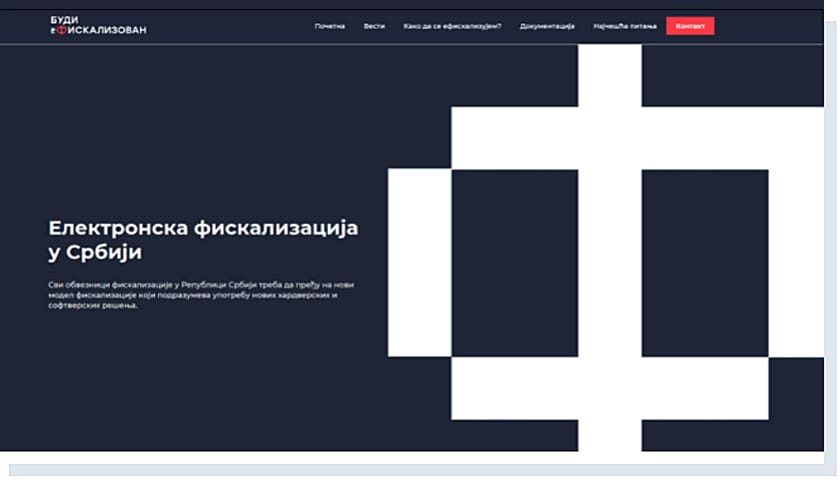
Task: Open the Документација menu item
Action: 547,26
